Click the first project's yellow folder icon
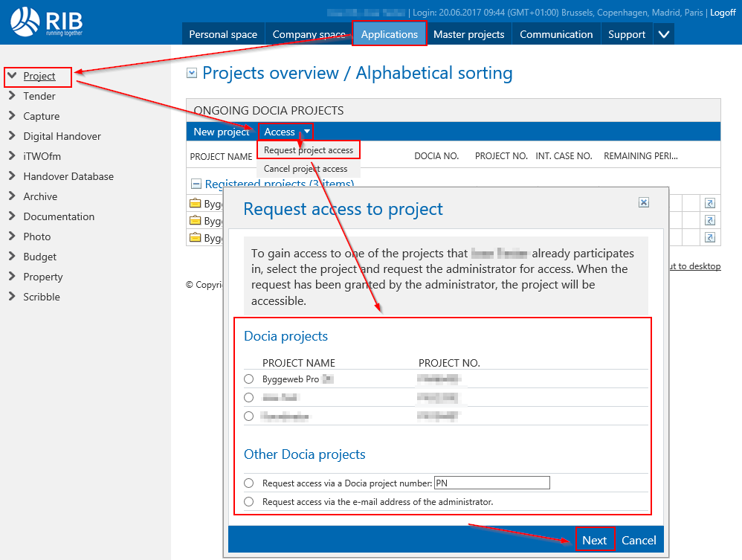 [x=196, y=203]
